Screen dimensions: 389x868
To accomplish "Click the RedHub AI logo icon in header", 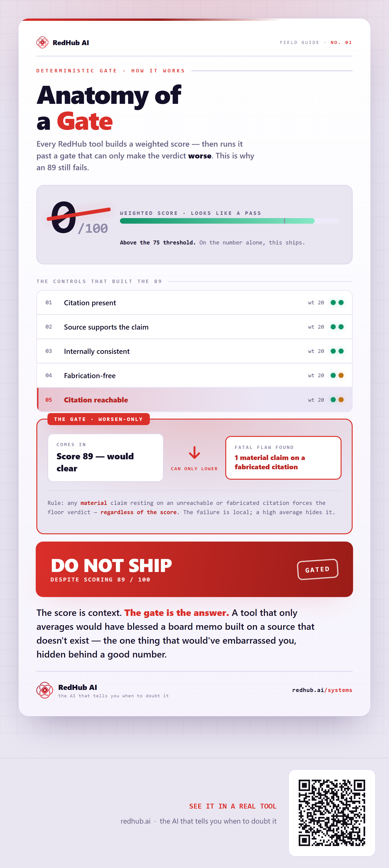I will click(x=43, y=43).
